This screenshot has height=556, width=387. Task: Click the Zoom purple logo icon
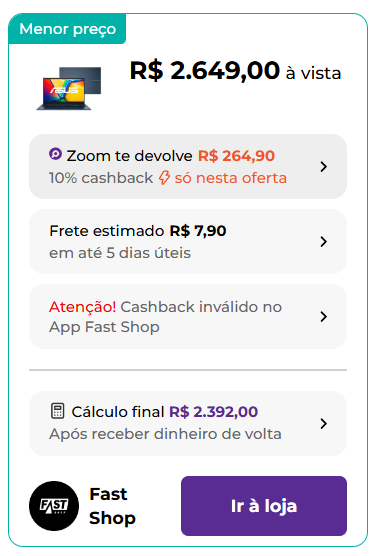tap(55, 154)
